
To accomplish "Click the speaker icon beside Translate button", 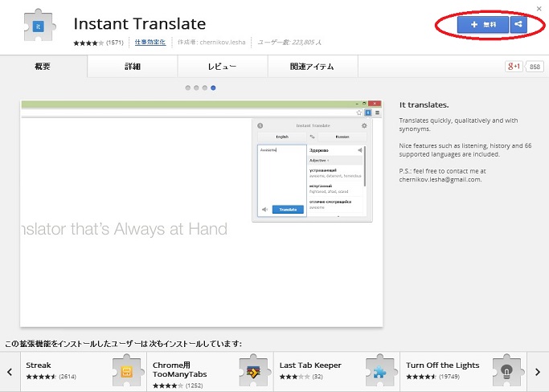I will (x=264, y=210).
